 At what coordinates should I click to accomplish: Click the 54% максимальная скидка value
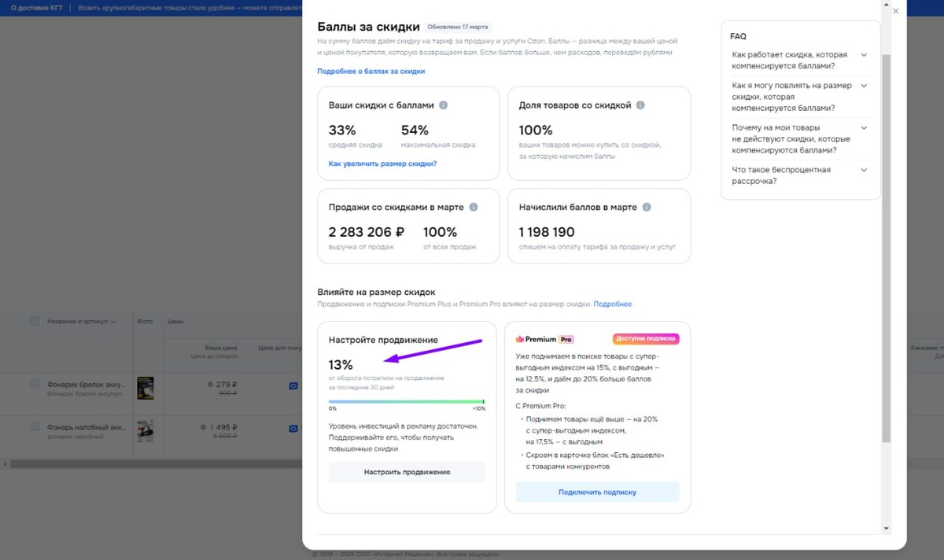point(415,130)
